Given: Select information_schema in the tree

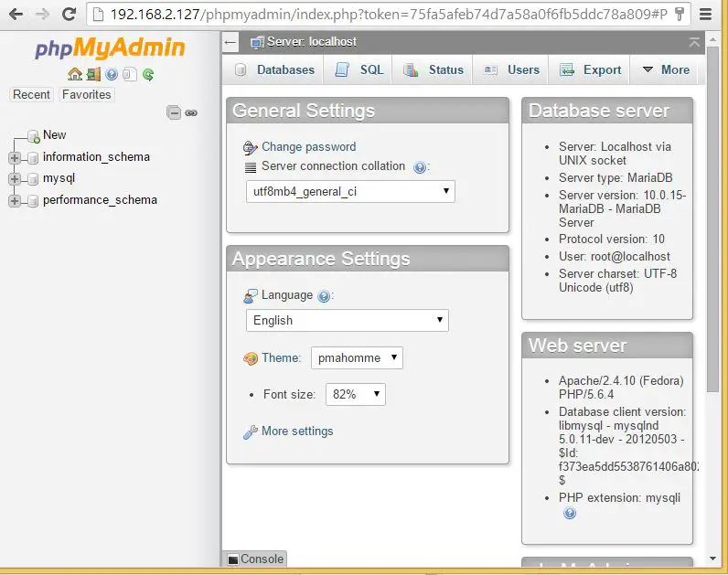Looking at the screenshot, I should 96,157.
